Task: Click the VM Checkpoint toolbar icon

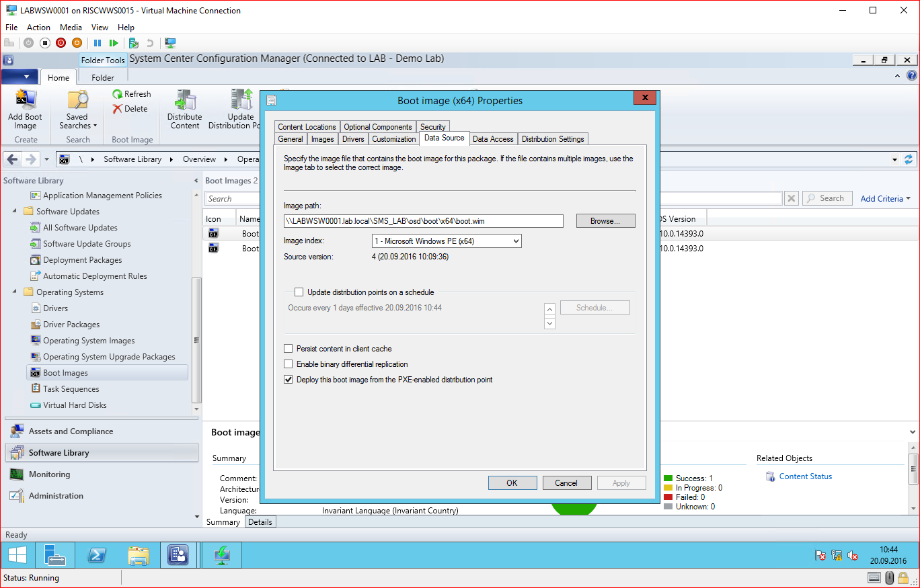Action: click(x=134, y=43)
